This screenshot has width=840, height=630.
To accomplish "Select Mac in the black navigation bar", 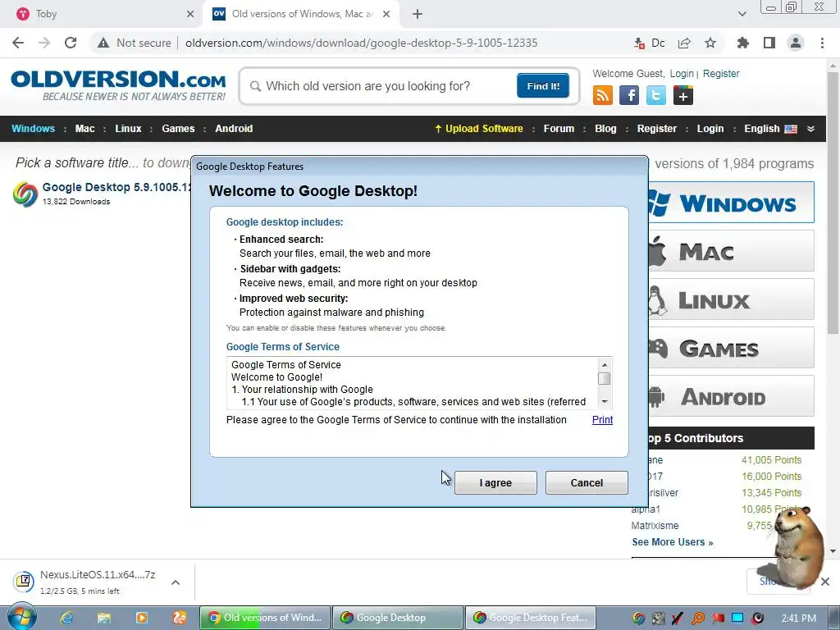I will (84, 129).
